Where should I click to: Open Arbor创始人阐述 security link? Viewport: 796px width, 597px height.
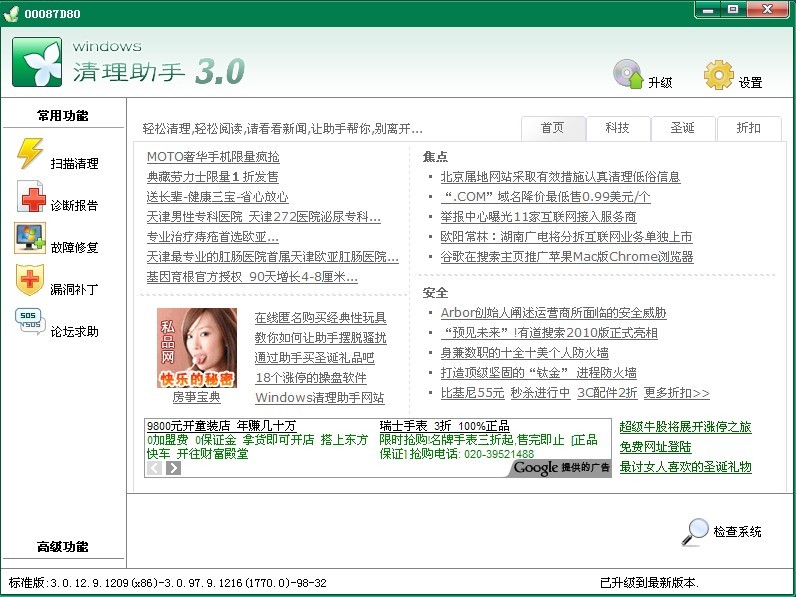point(553,313)
